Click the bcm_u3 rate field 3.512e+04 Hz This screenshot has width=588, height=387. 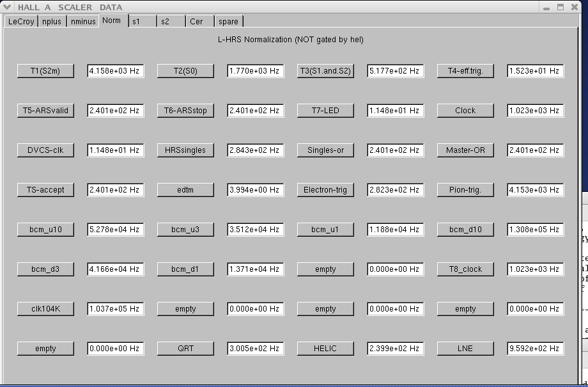coord(256,230)
